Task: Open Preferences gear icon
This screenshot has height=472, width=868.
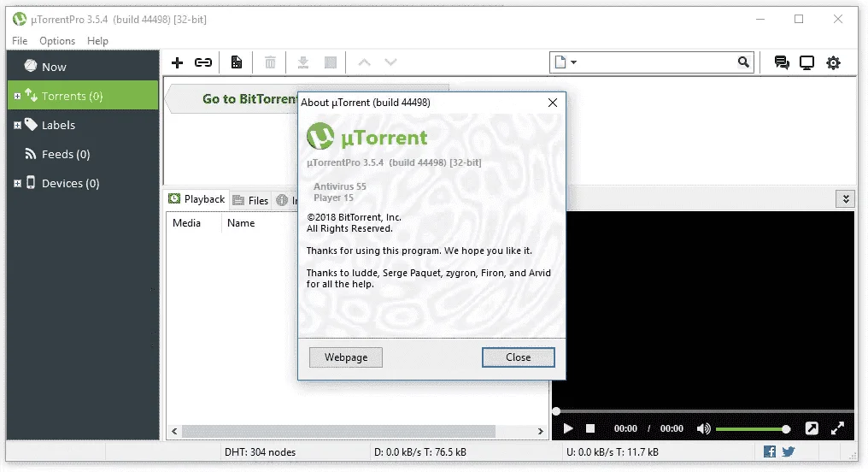Action: 833,62
